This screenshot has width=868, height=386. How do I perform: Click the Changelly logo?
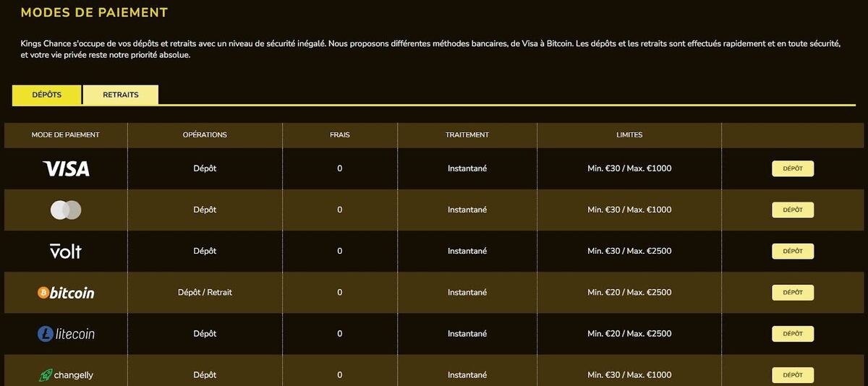(66, 375)
